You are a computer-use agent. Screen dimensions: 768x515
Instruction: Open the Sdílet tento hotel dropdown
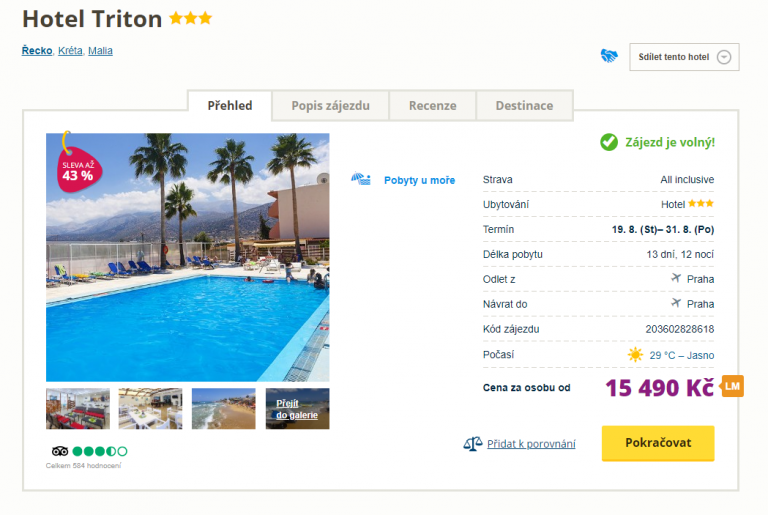(684, 57)
